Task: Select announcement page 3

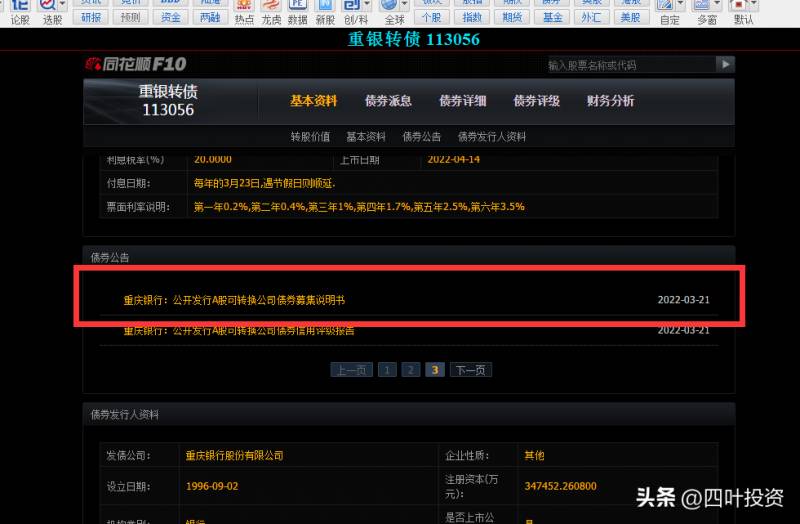Action: (x=435, y=370)
